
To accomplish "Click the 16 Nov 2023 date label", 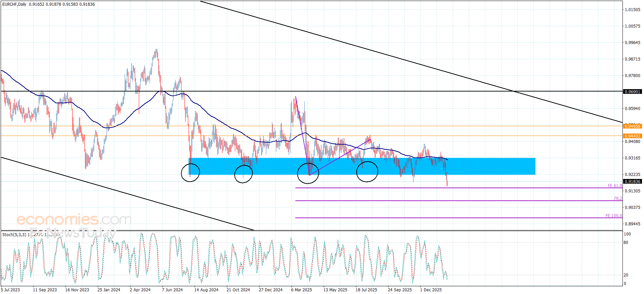I will [77, 290].
